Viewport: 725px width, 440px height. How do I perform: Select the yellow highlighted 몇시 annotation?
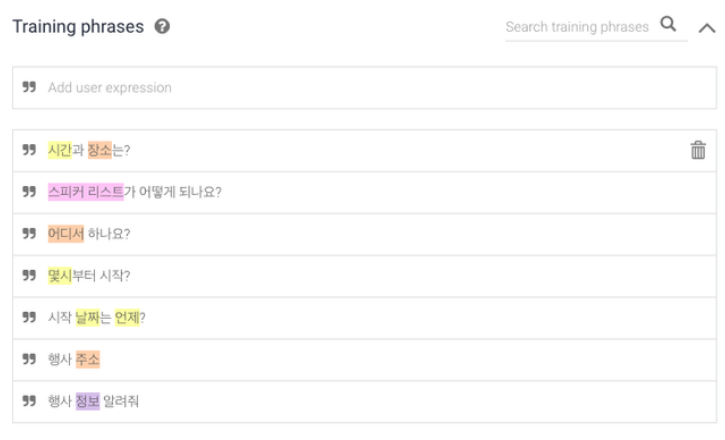pos(60,276)
